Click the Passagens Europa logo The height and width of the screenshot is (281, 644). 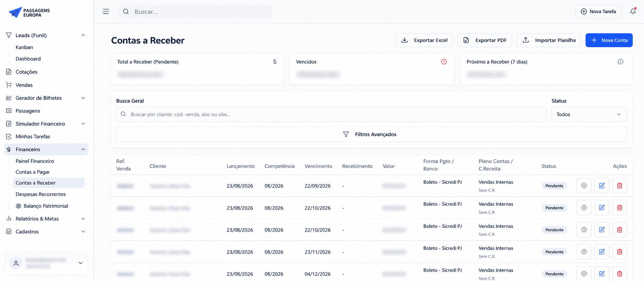pyautogui.click(x=29, y=13)
